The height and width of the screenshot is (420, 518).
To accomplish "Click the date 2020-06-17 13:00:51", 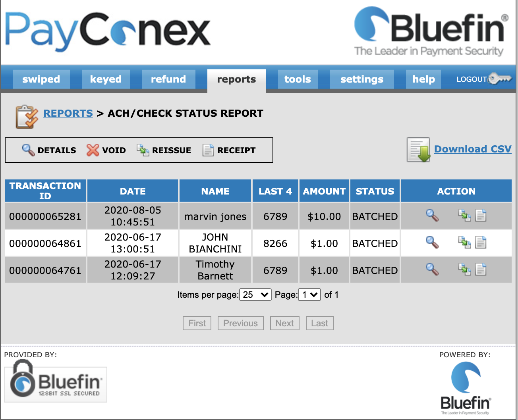I will point(133,243).
